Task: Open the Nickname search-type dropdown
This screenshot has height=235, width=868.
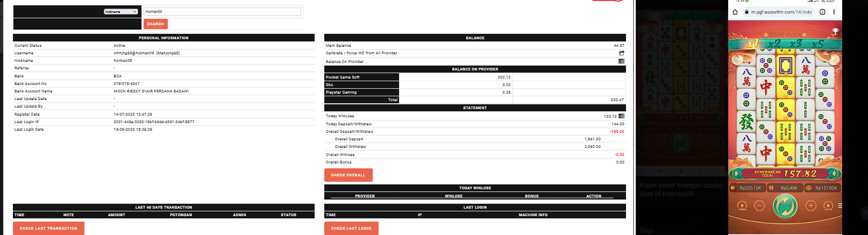Action: 121,11
